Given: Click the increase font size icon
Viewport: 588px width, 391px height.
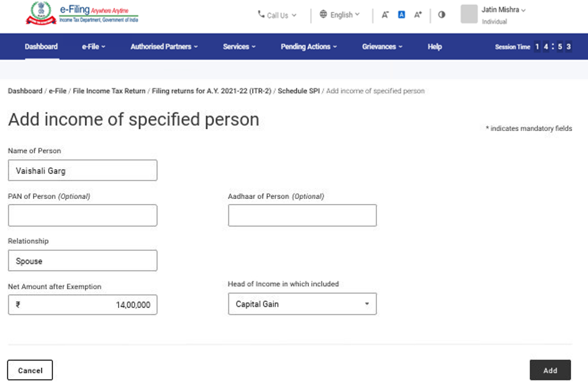Looking at the screenshot, I should [418, 15].
